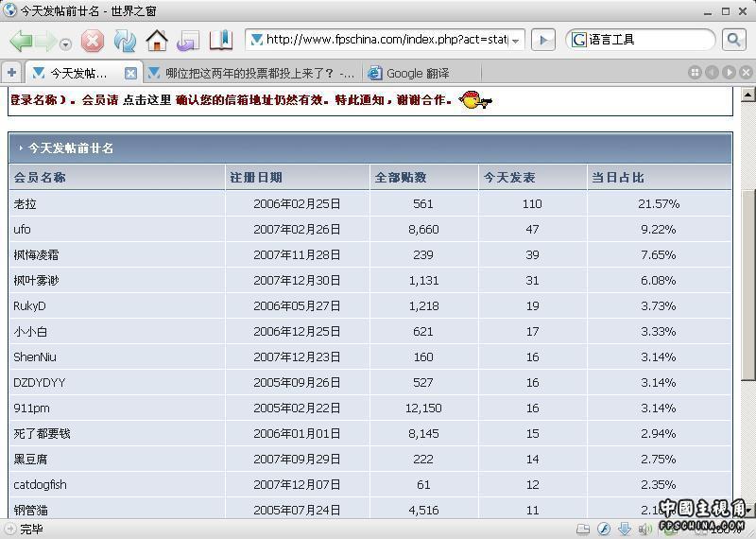The height and width of the screenshot is (539, 756).
Task: Click the restore closed window icon
Action: coord(188,41)
